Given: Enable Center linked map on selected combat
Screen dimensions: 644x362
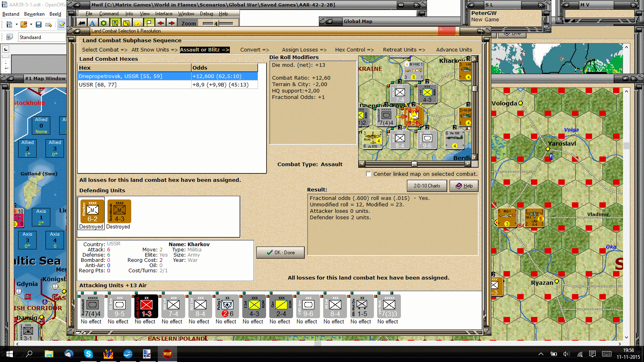Looking at the screenshot, I should (x=368, y=174).
